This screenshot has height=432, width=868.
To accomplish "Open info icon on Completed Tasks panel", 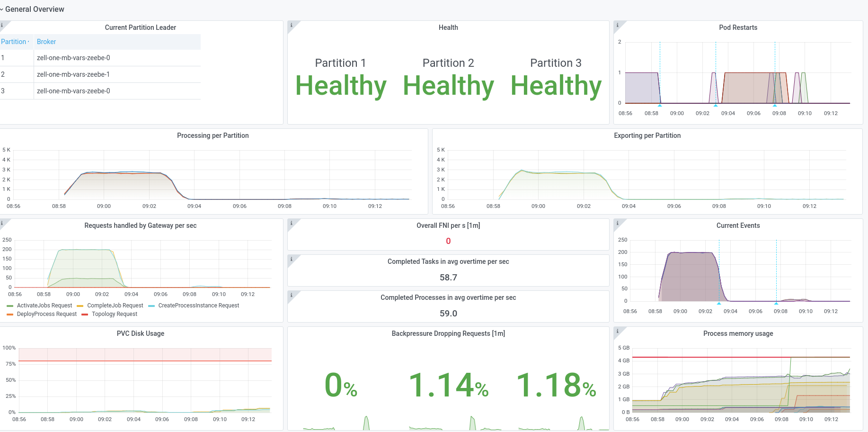I will 292,259.
